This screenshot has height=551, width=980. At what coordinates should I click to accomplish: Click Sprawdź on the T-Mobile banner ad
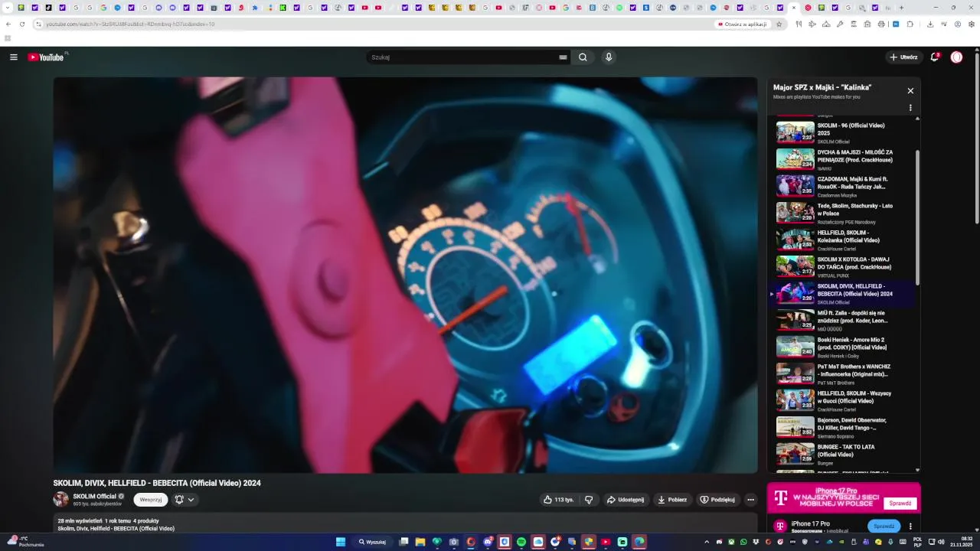click(900, 504)
